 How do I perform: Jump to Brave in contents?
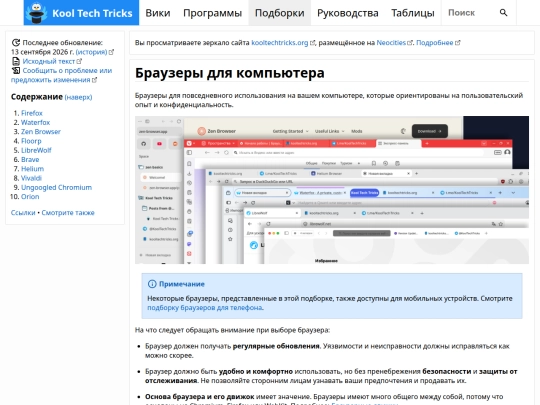click(30, 160)
